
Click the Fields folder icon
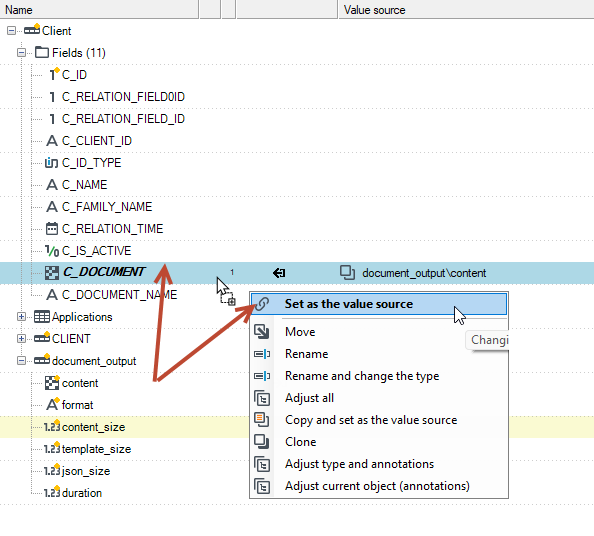pyautogui.click(x=42, y=52)
